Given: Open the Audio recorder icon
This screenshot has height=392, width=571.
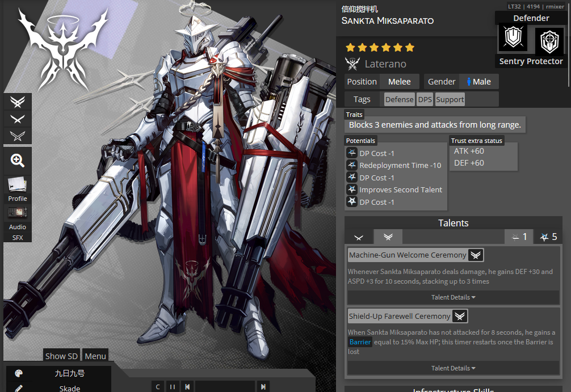Looking at the screenshot, I should point(18,213).
